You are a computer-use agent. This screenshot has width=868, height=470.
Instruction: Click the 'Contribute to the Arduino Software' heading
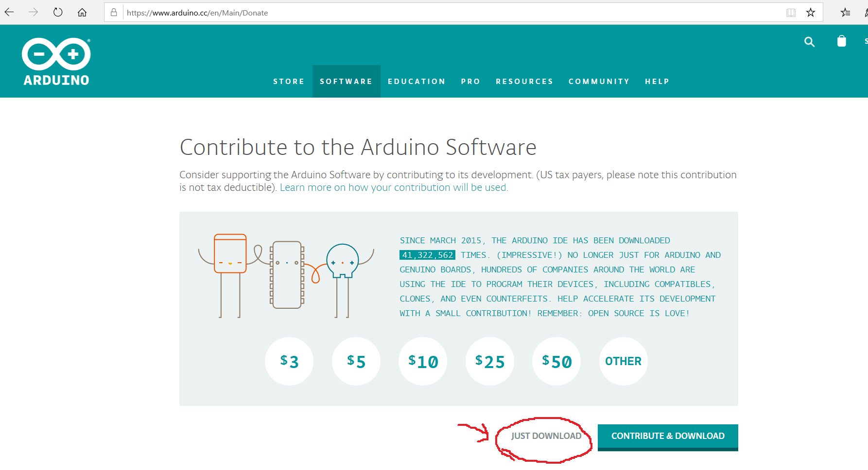click(358, 147)
